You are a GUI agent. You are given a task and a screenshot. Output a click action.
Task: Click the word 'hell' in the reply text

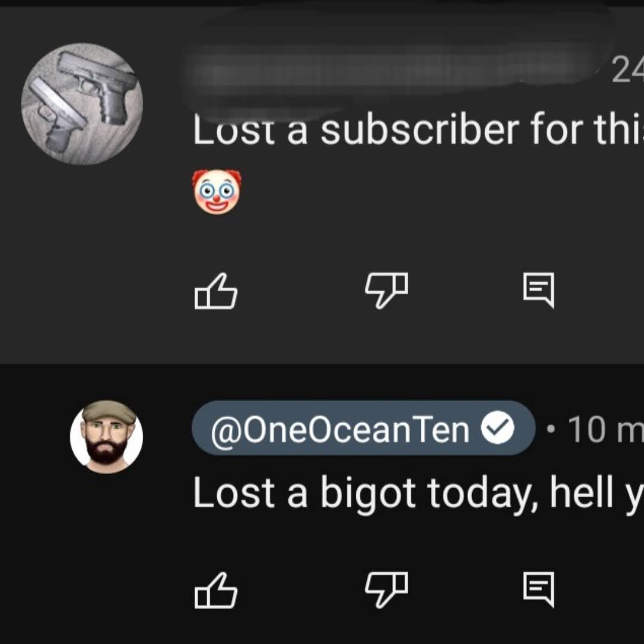tap(581, 491)
